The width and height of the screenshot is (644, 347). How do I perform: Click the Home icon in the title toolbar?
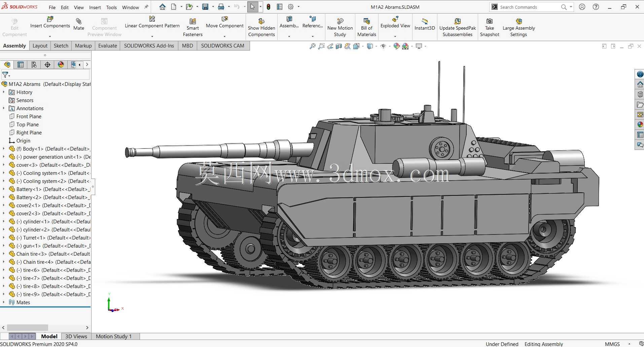tap(163, 7)
